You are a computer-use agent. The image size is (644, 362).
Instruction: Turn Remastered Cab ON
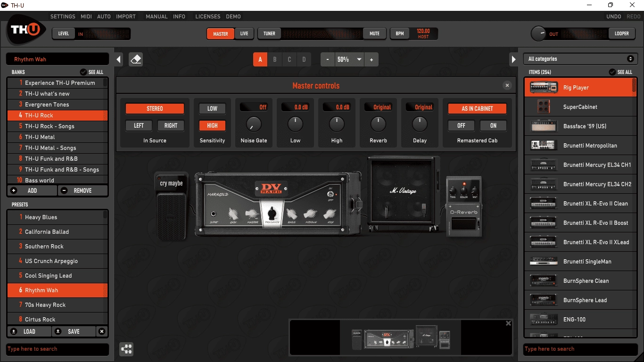[493, 125]
